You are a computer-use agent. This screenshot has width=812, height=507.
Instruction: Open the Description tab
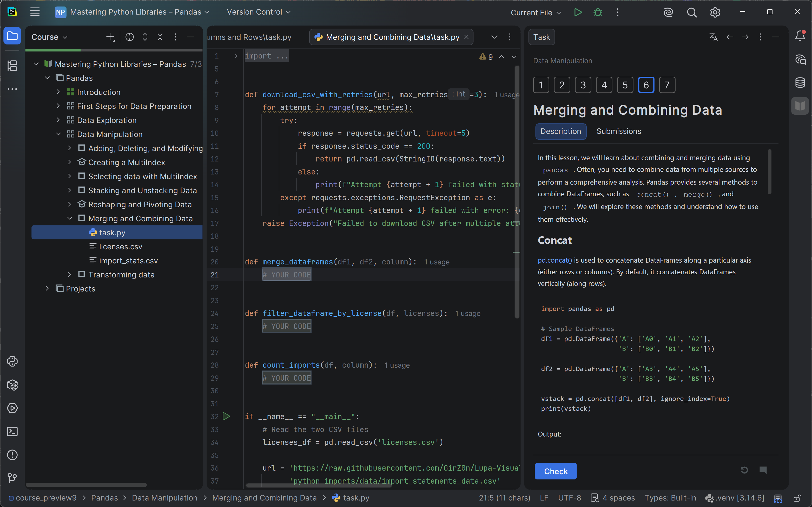pyautogui.click(x=561, y=132)
